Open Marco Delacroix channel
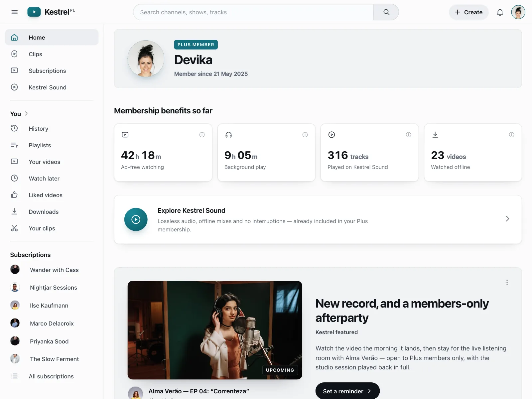532x399 pixels. pyautogui.click(x=52, y=323)
